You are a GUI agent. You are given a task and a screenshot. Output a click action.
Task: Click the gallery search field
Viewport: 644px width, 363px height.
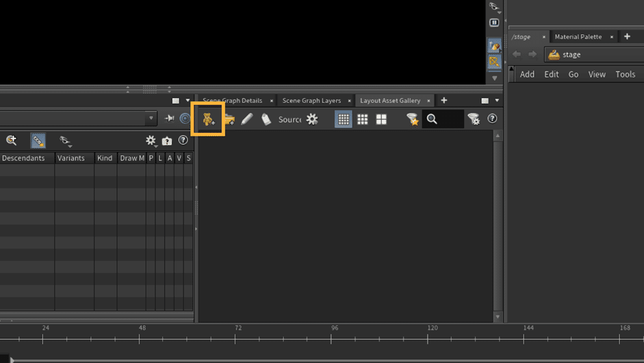[443, 119]
